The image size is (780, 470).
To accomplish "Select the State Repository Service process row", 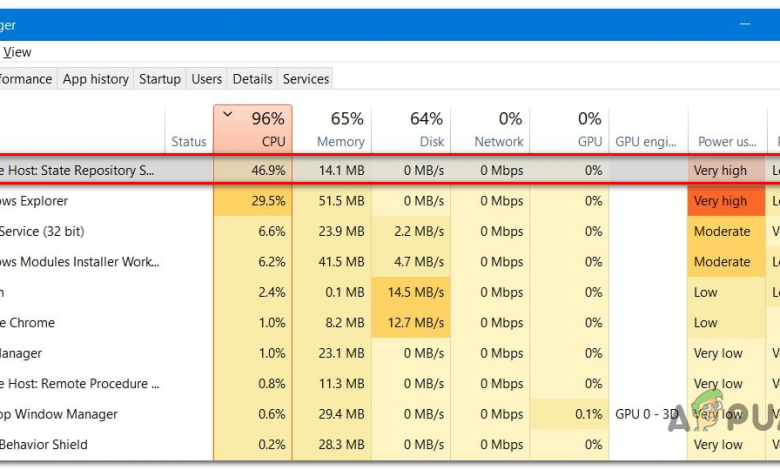I will point(78,171).
